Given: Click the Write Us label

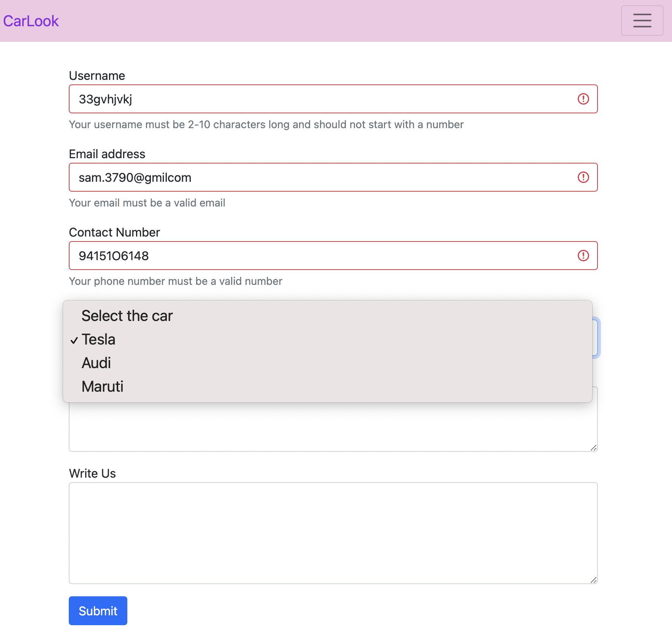Looking at the screenshot, I should [x=92, y=473].
